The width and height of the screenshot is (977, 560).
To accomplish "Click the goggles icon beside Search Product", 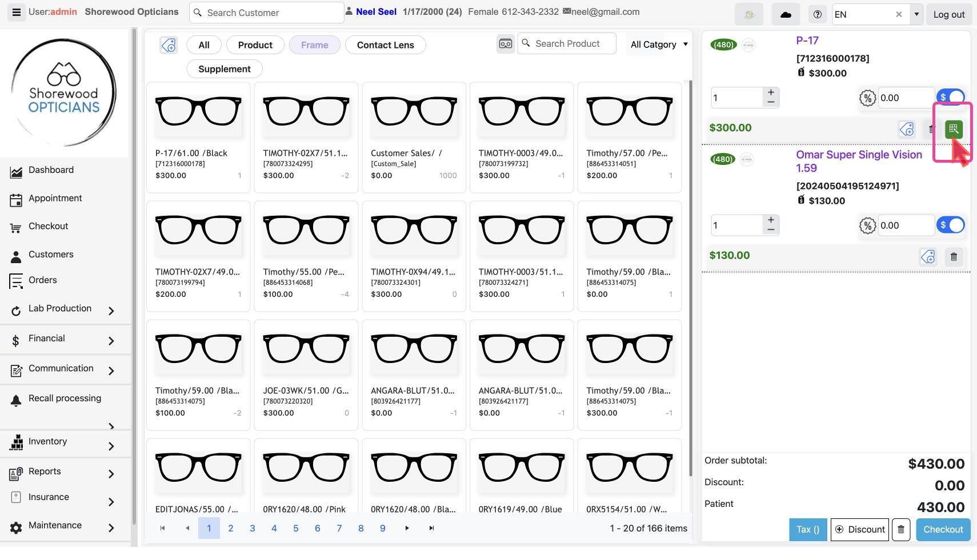I will (505, 44).
